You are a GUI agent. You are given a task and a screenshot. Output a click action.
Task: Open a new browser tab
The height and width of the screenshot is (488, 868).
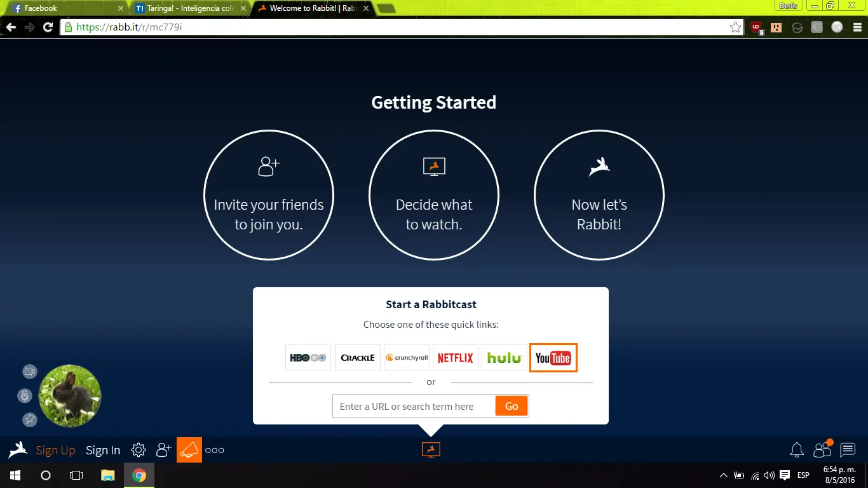(386, 9)
